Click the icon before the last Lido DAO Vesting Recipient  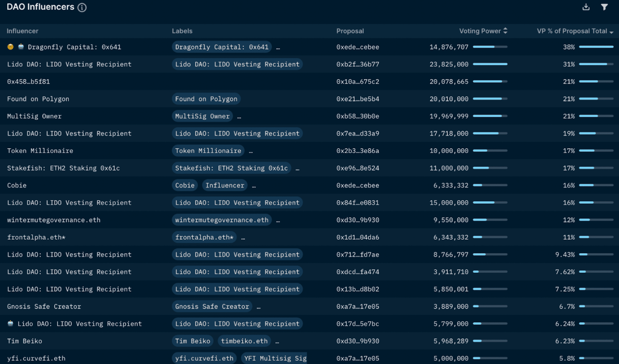(10, 323)
